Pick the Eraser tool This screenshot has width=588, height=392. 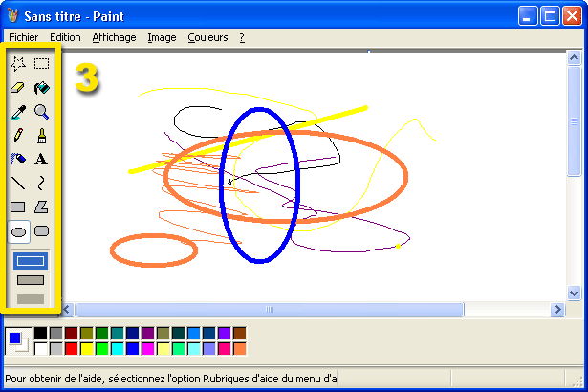point(18,88)
